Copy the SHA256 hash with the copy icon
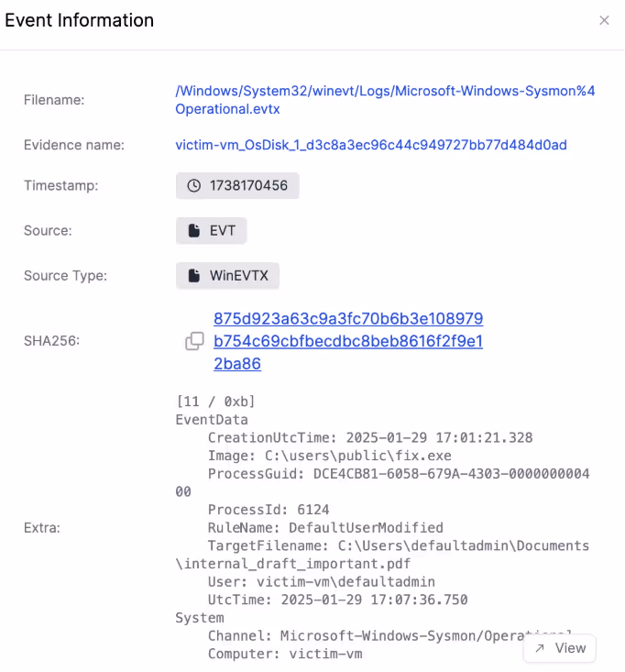 click(194, 341)
